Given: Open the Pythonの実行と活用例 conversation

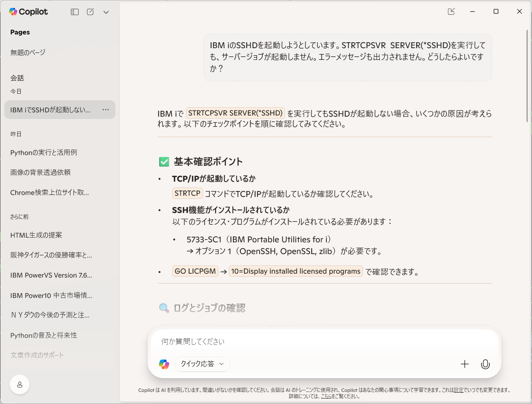Looking at the screenshot, I should click(x=43, y=153).
